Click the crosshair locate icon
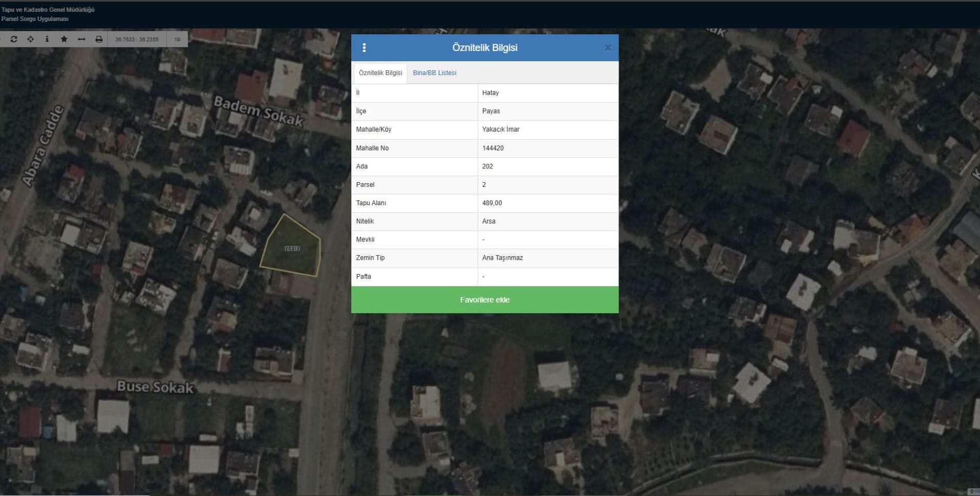The width and height of the screenshot is (980, 496). click(x=31, y=39)
